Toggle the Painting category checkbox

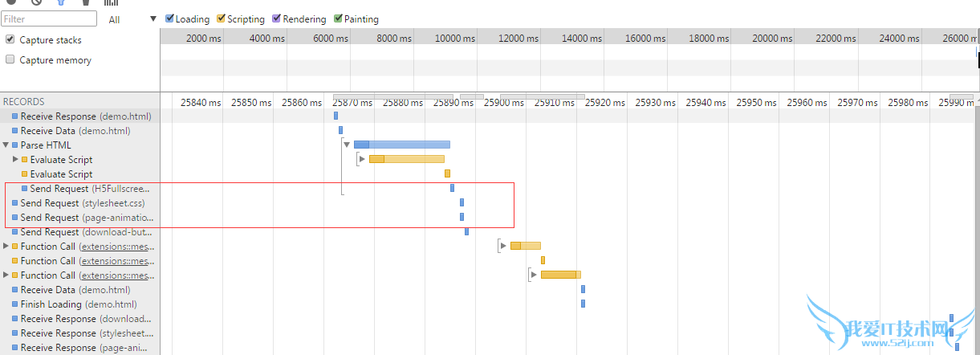pyautogui.click(x=338, y=18)
